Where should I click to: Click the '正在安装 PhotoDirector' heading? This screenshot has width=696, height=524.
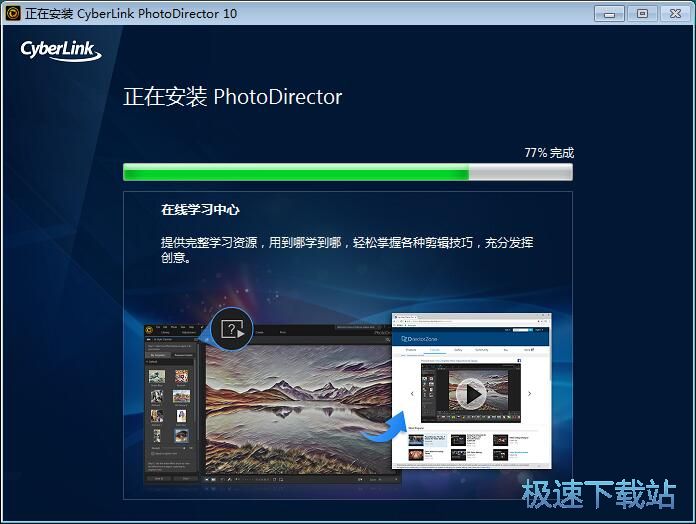pos(233,97)
